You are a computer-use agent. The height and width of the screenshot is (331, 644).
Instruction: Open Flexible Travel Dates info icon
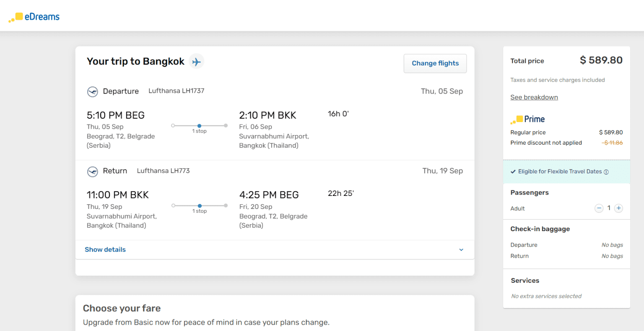pos(606,172)
